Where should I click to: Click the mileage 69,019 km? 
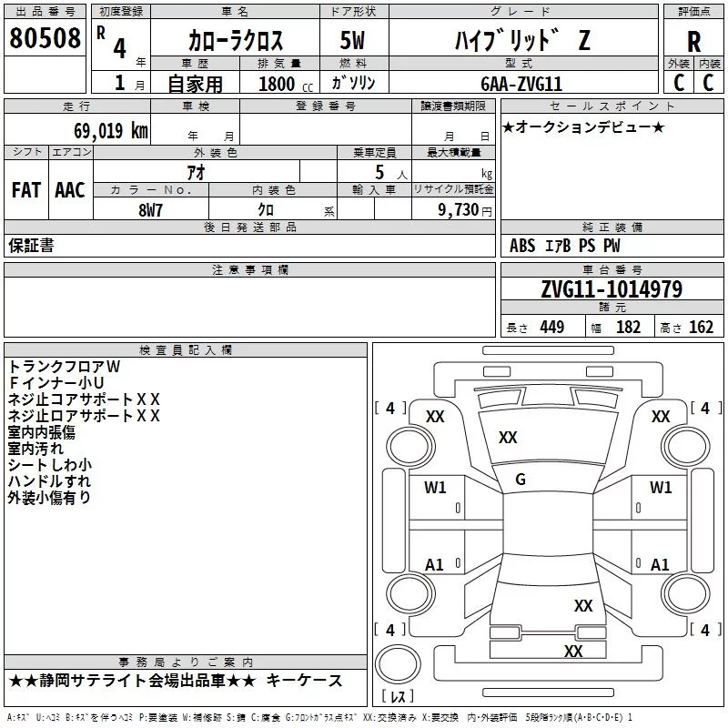111,131
